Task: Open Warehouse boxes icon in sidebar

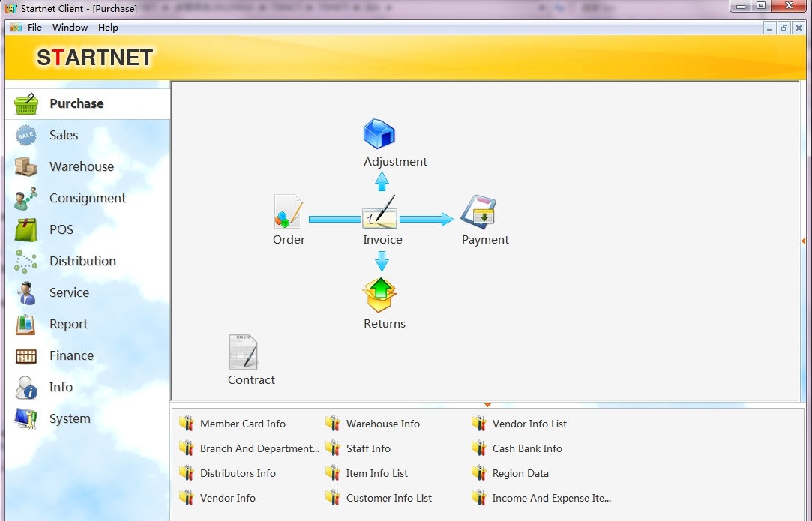Action: click(26, 166)
